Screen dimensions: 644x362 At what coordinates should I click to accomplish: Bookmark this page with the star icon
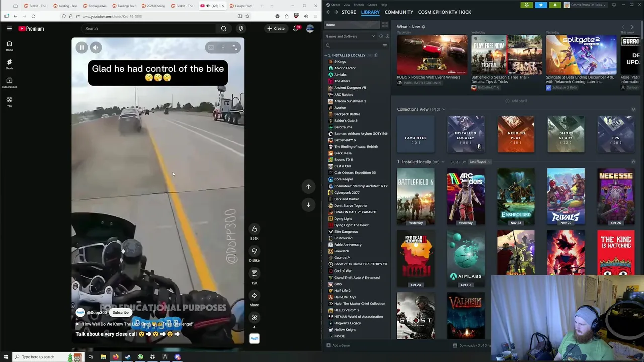tap(247, 16)
